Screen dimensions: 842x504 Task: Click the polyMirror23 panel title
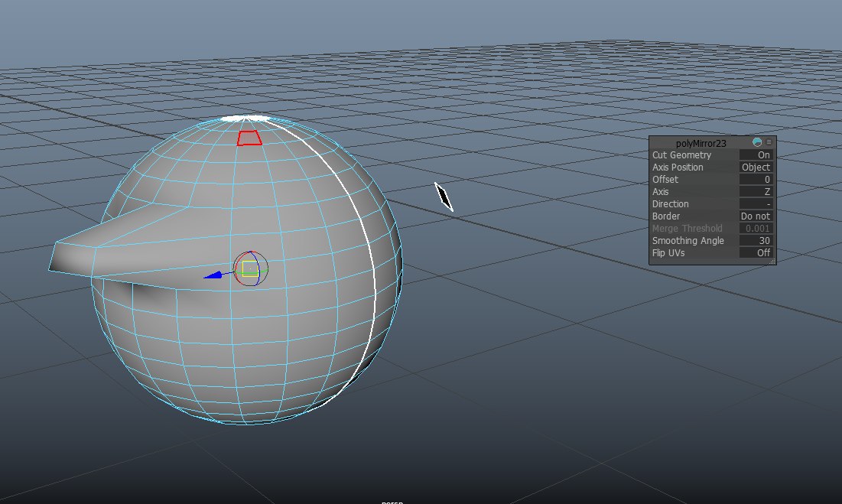(701, 143)
